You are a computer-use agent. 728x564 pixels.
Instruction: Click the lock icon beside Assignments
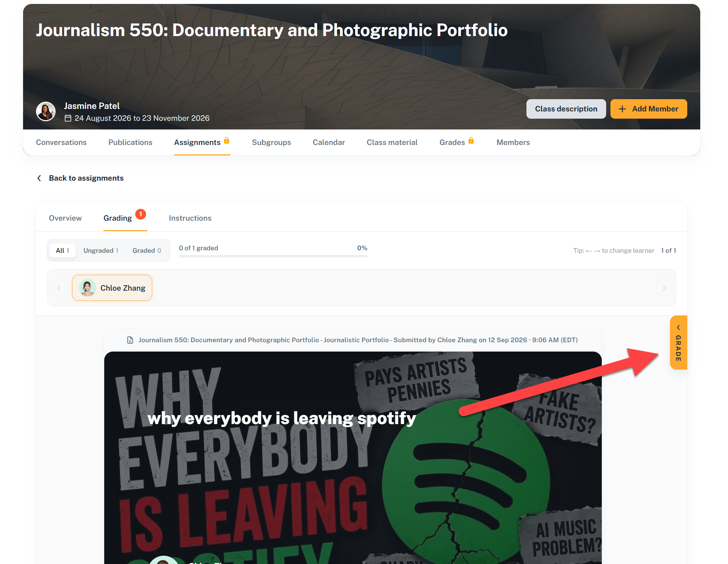(226, 141)
